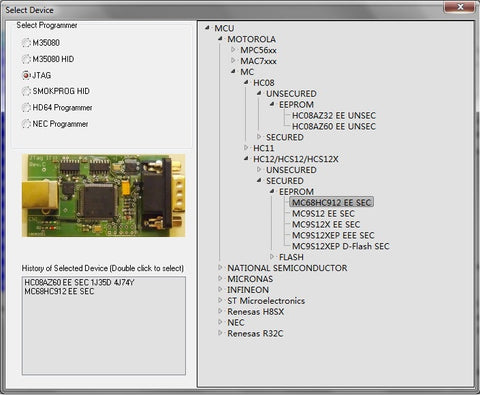Expand the FLASH node under SECURED
The height and width of the screenshot is (395, 480).
(272, 257)
